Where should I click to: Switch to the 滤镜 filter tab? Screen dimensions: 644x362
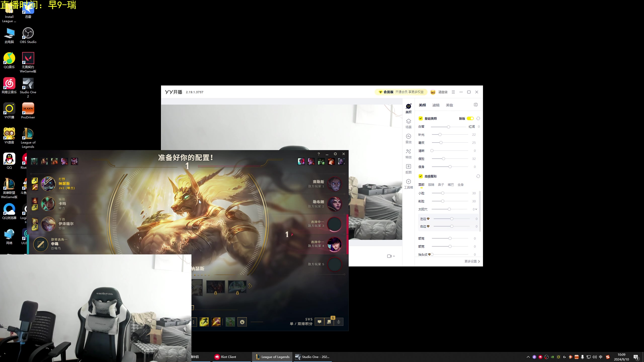tap(436, 105)
